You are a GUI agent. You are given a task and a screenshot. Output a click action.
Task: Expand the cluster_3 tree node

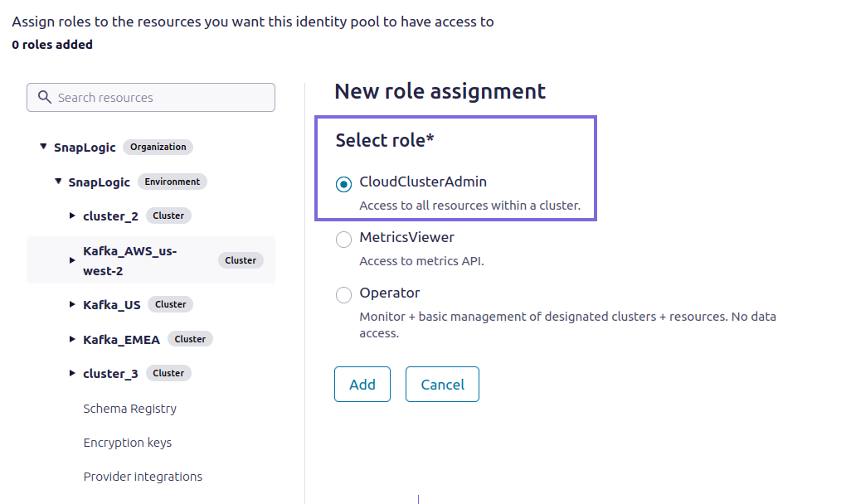(x=72, y=373)
